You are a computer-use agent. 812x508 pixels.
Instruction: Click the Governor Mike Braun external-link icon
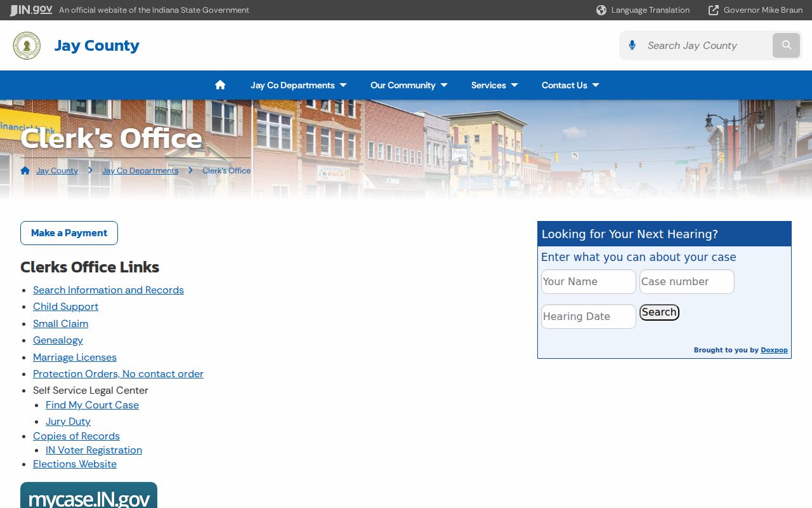(714, 10)
